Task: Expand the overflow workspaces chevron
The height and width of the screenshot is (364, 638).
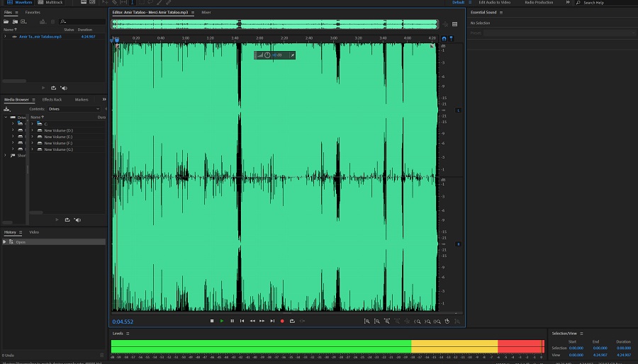Action: click(x=568, y=3)
